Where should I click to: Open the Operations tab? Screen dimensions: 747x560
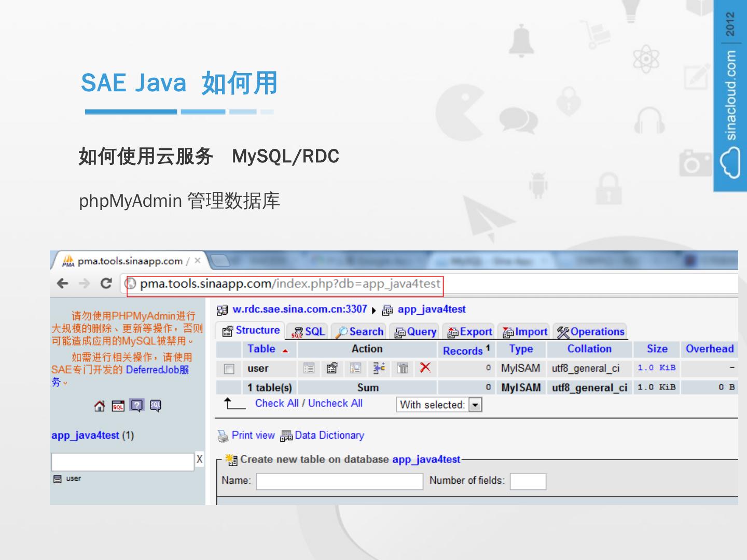pos(590,332)
